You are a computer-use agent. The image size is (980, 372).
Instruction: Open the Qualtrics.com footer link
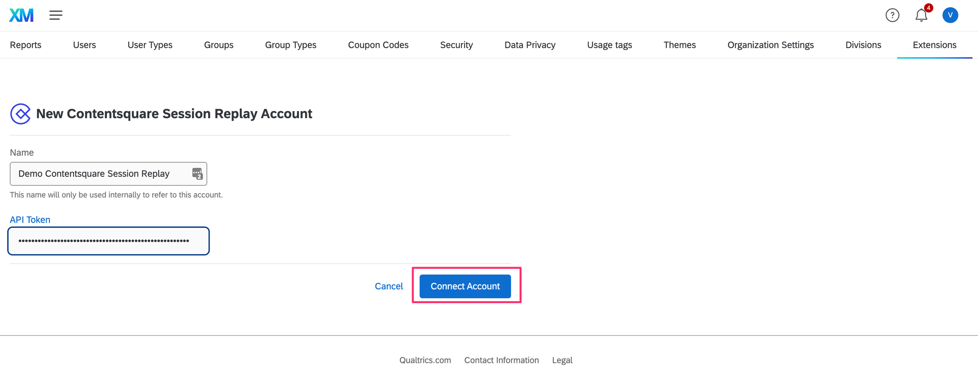pos(425,360)
